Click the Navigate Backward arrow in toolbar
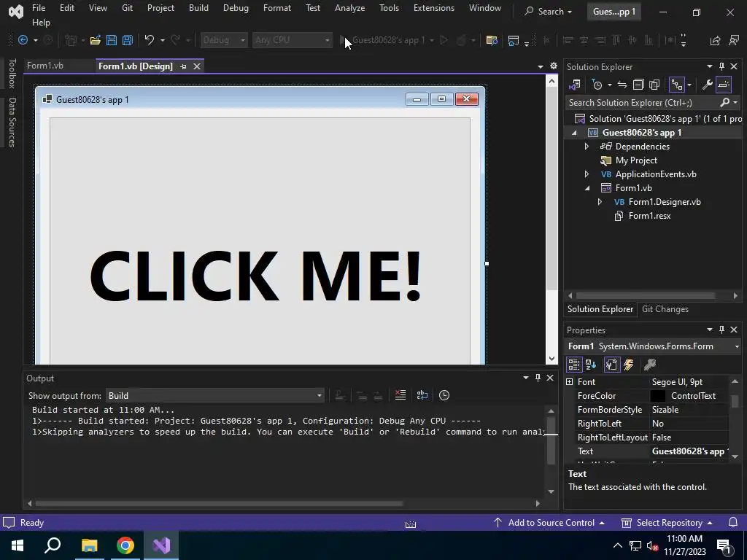747x560 pixels. tap(23, 40)
